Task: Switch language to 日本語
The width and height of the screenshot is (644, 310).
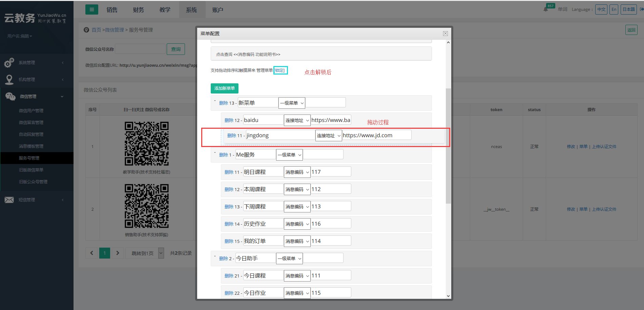Action: click(629, 9)
